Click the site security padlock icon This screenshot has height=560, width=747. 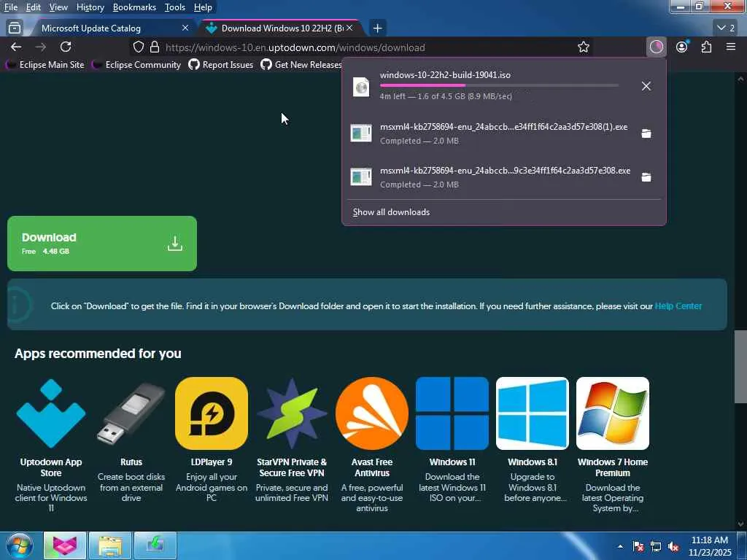coord(155,47)
